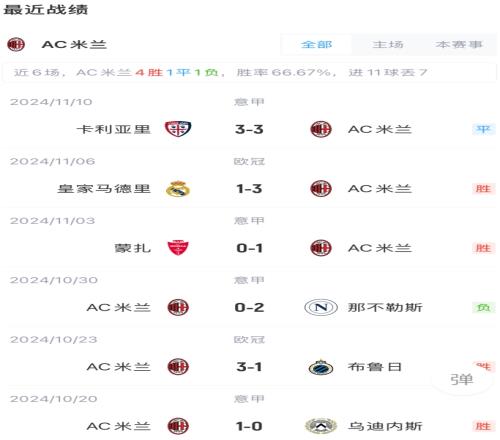500x440 pixels.
Task: Click the 平 result badge
Action: pyautogui.click(x=483, y=129)
